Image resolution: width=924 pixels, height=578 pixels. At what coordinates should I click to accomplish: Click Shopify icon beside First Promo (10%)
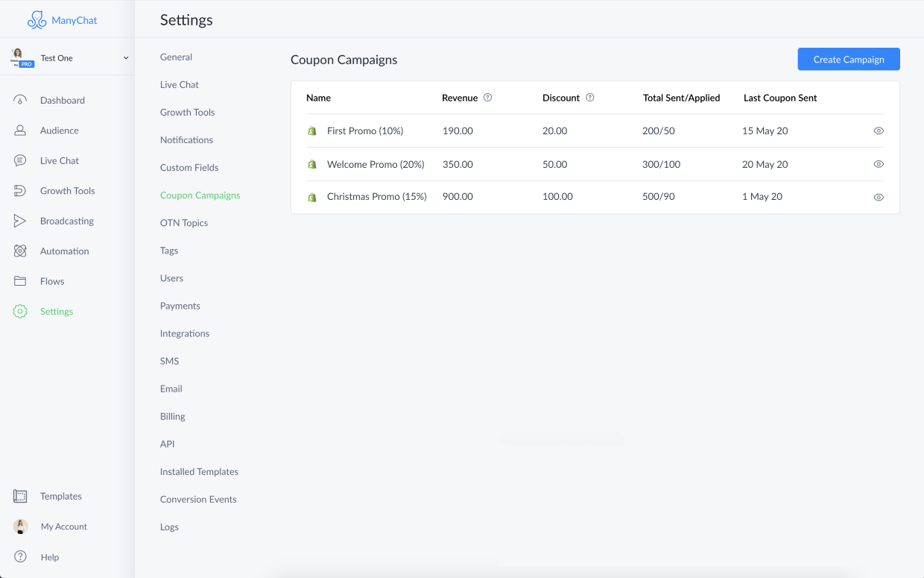coord(312,131)
